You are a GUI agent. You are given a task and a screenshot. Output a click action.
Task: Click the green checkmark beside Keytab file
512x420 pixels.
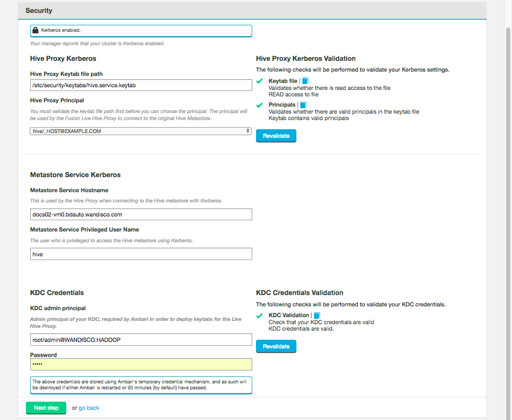tap(260, 81)
